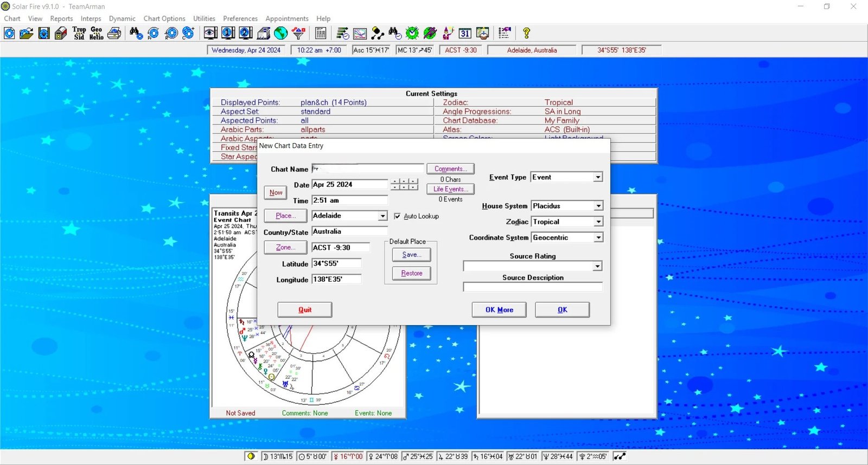The width and height of the screenshot is (868, 465).
Task: Click the monitor icon numbered 2
Action: point(246,34)
